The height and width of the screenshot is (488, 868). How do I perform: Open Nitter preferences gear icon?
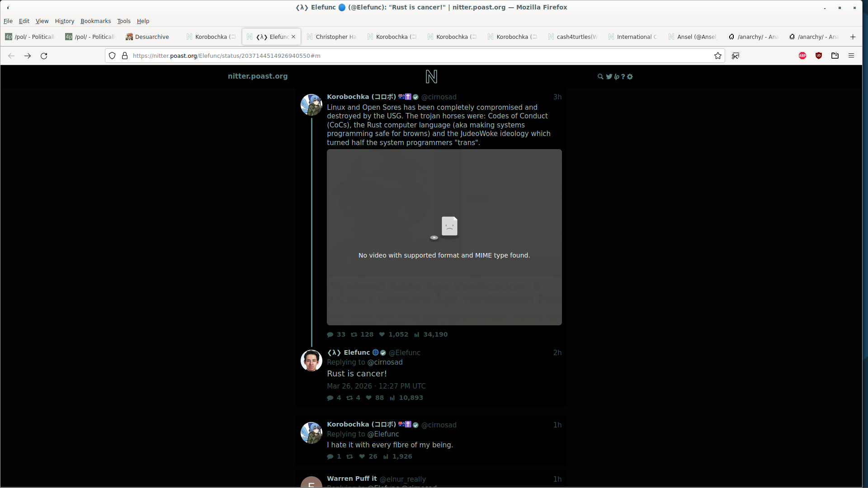(630, 77)
